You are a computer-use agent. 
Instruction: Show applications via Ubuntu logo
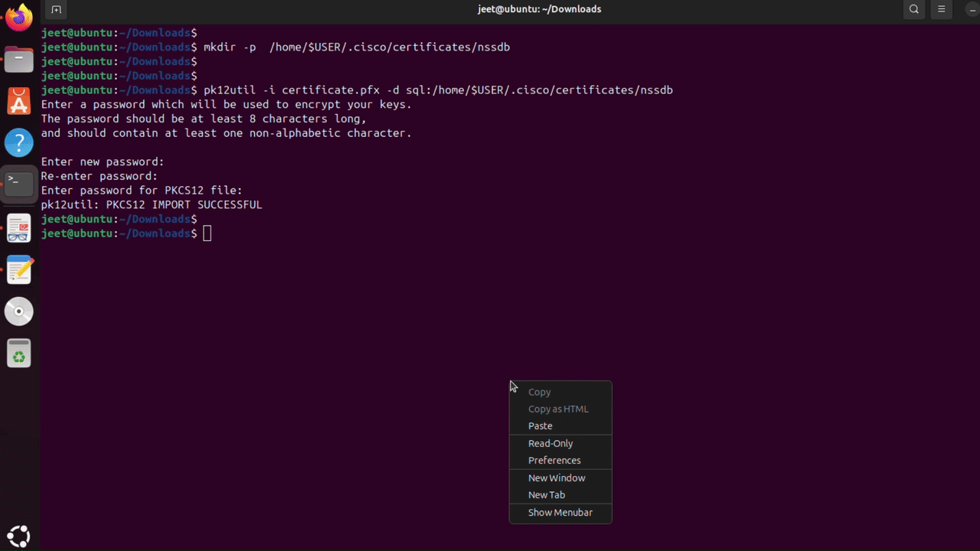(x=19, y=535)
